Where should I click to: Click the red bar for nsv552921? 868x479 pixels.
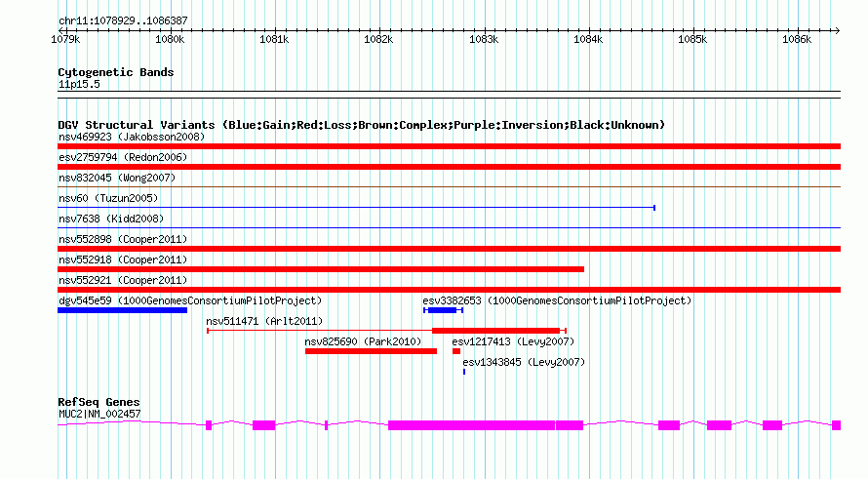point(449,290)
